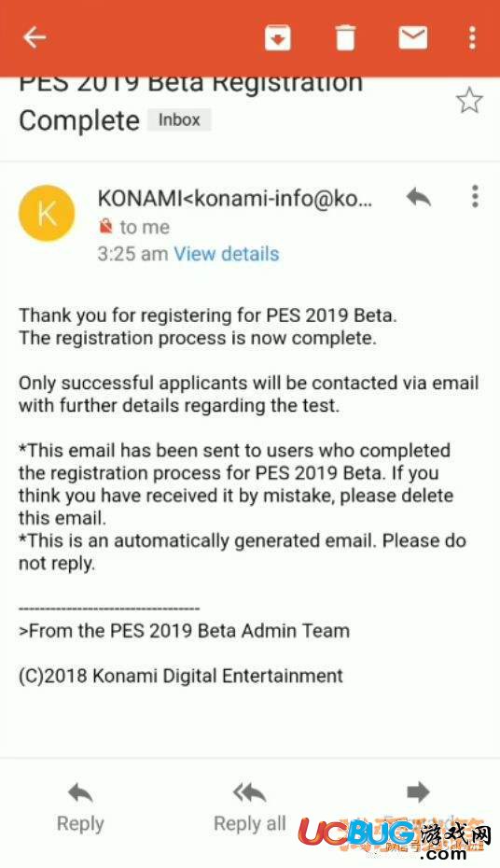Tap the KONAMI sender address
Viewport: 500px width, 868px height.
coord(235,198)
